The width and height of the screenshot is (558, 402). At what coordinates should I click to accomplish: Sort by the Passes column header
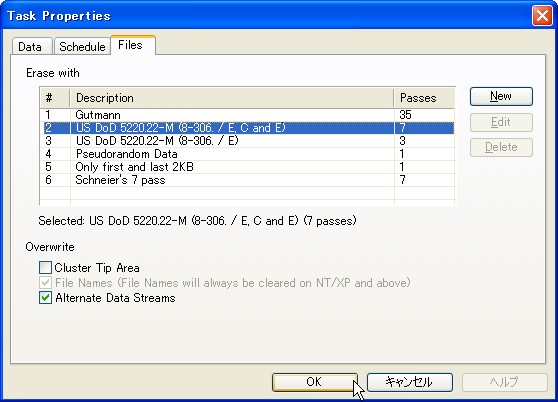click(424, 98)
